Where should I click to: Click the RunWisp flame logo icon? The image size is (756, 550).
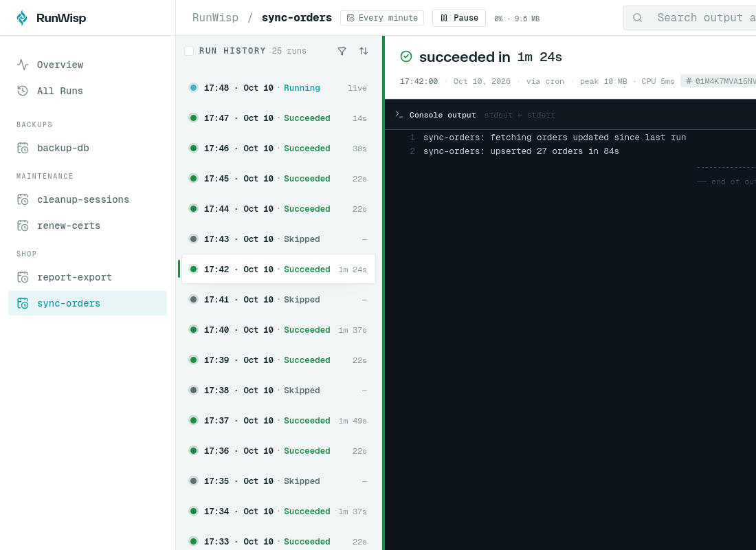[x=22, y=18]
